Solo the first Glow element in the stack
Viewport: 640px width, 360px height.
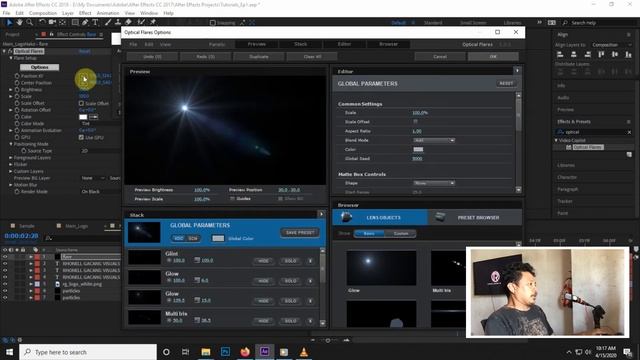(x=290, y=281)
